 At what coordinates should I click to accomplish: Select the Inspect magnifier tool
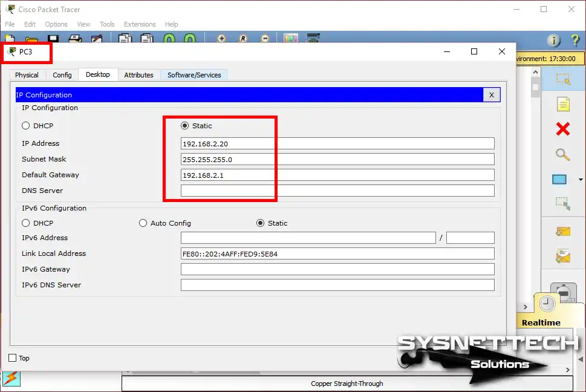click(562, 154)
